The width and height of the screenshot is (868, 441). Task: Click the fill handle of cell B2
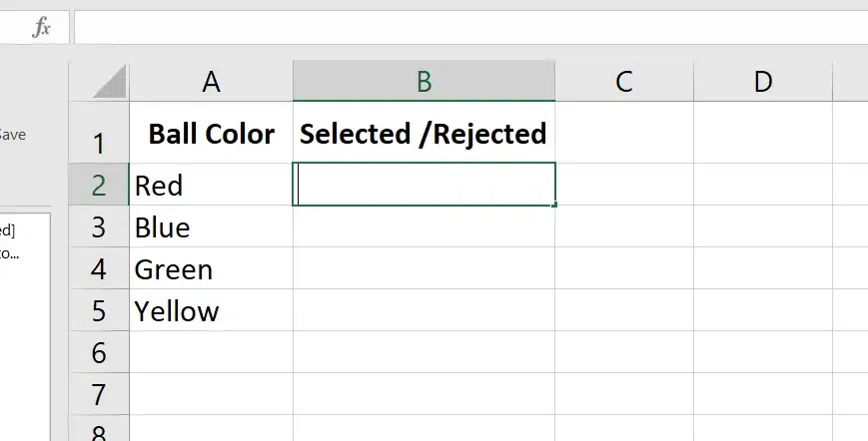point(554,205)
